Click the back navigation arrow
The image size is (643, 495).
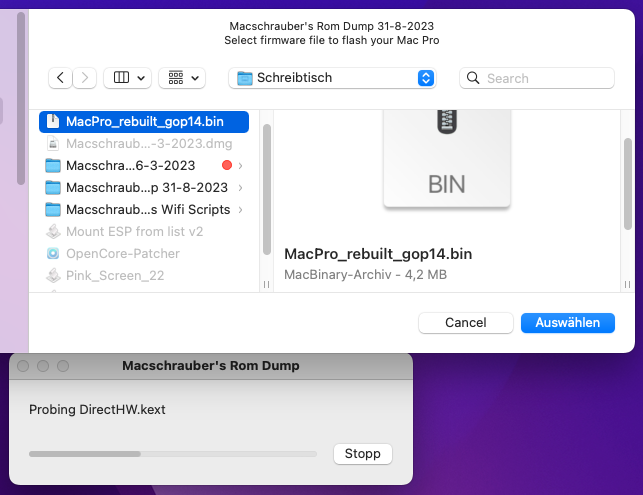(61, 78)
